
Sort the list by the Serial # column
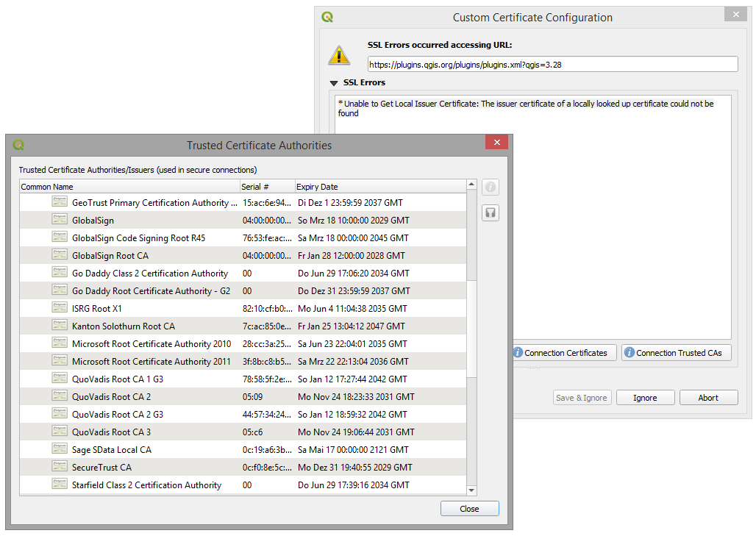pos(267,186)
